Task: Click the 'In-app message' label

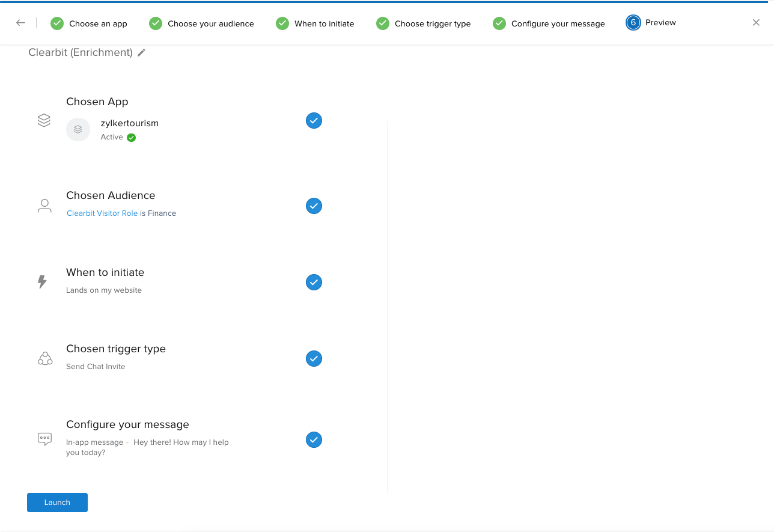Action: point(94,442)
